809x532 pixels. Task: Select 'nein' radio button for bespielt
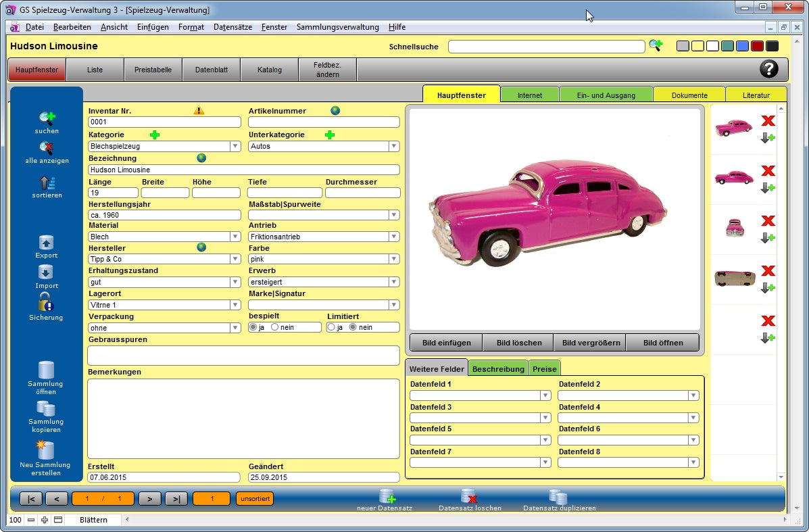[x=275, y=327]
